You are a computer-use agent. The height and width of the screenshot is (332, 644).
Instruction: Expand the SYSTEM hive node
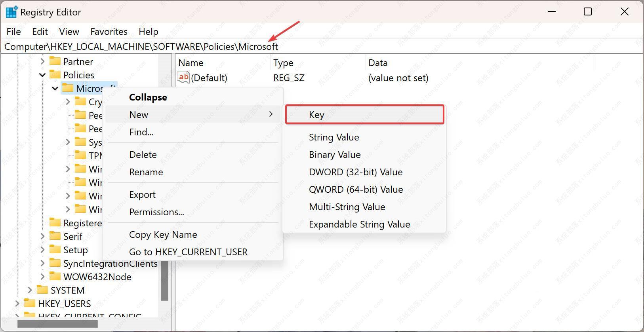tap(30, 290)
